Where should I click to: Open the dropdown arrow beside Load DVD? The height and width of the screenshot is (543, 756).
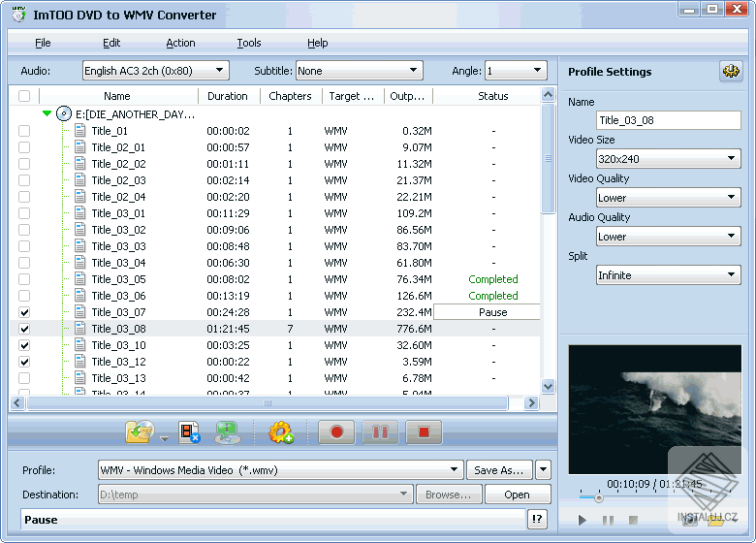tap(165, 439)
